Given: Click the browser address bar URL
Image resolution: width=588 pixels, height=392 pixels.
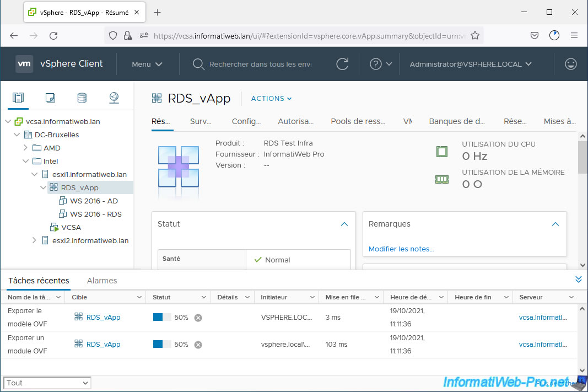Looking at the screenshot, I should [309, 36].
